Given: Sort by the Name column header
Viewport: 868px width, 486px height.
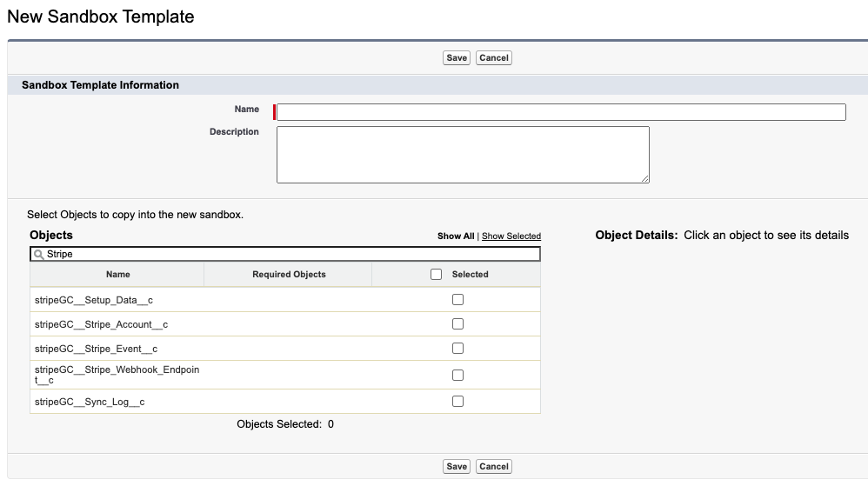Looking at the screenshot, I should 118,275.
